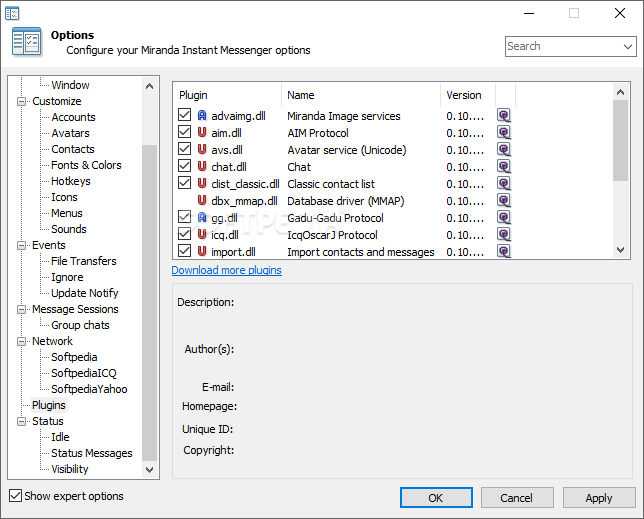Open Status Messages settings
The height and width of the screenshot is (519, 644).
pos(92,453)
